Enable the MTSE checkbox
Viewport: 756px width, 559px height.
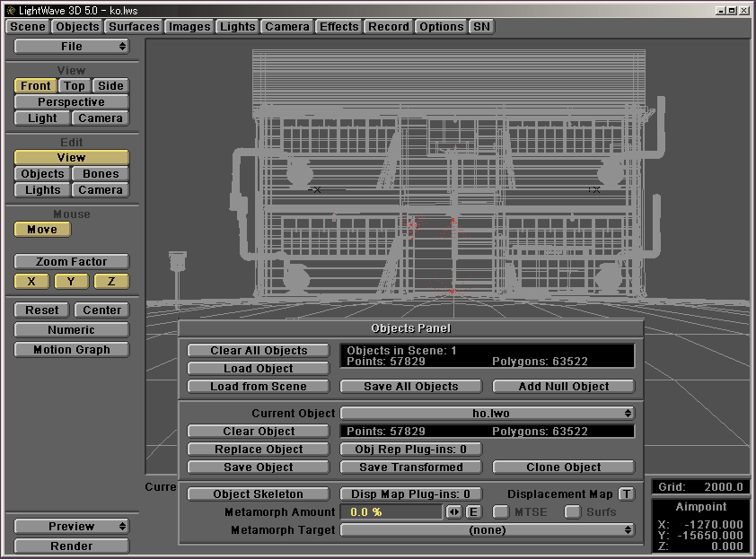[501, 512]
